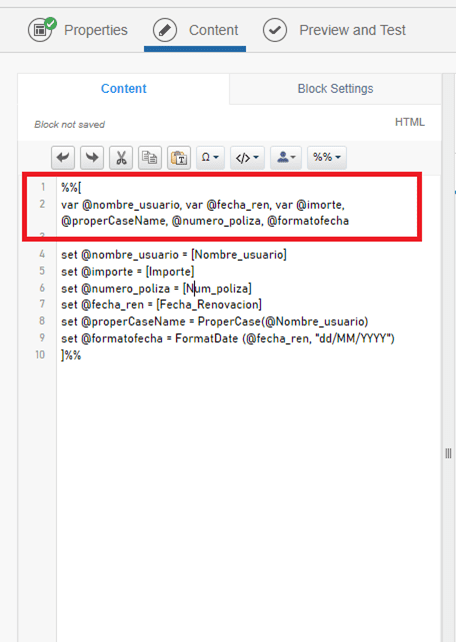
Task: Click the pencil Content step icon
Action: [165, 30]
